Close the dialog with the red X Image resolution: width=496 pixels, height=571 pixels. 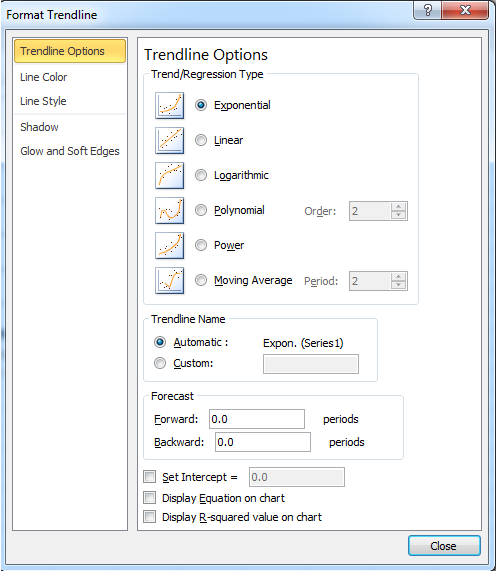click(x=465, y=10)
